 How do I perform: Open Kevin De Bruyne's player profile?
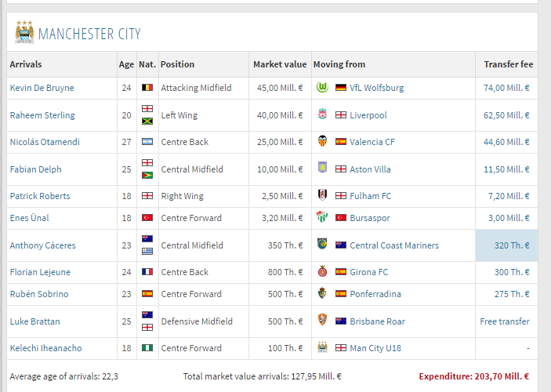pos(42,88)
